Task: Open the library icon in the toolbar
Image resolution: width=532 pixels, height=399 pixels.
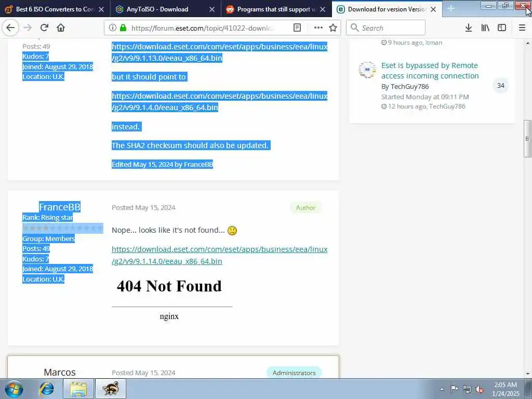Action: click(x=485, y=28)
